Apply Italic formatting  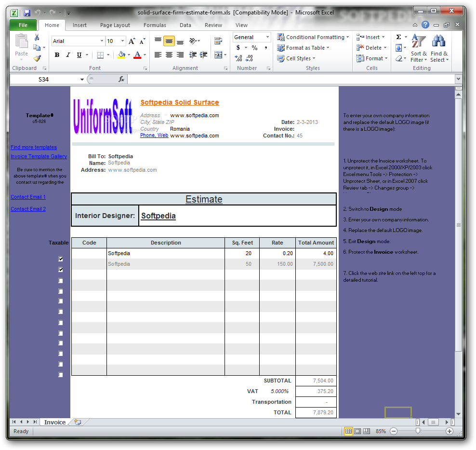coord(68,55)
